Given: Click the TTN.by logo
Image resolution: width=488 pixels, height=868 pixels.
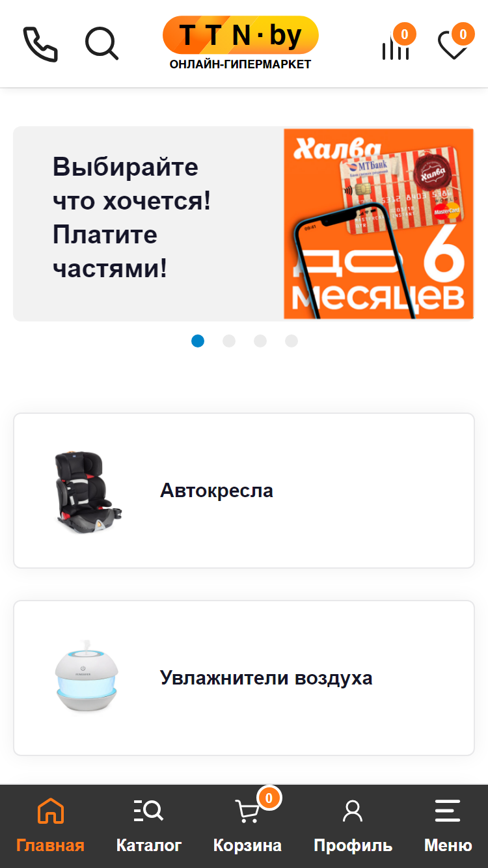Looking at the screenshot, I should pos(241,43).
